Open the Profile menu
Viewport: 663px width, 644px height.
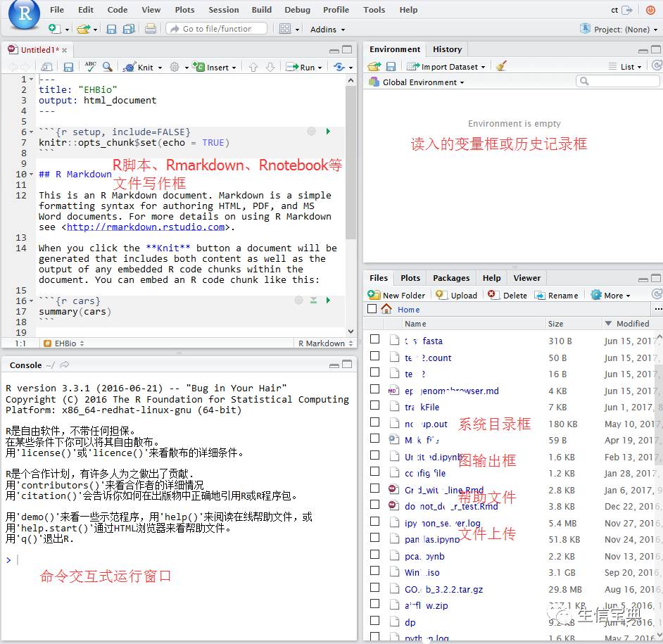pyautogui.click(x=336, y=10)
